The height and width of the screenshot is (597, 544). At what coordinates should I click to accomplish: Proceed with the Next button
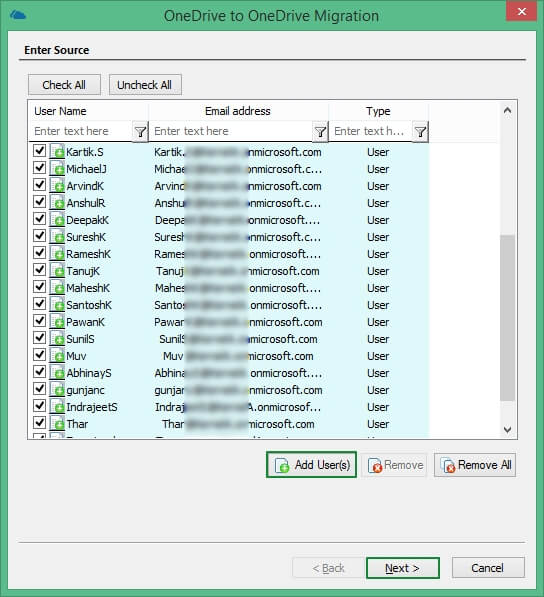pos(403,568)
